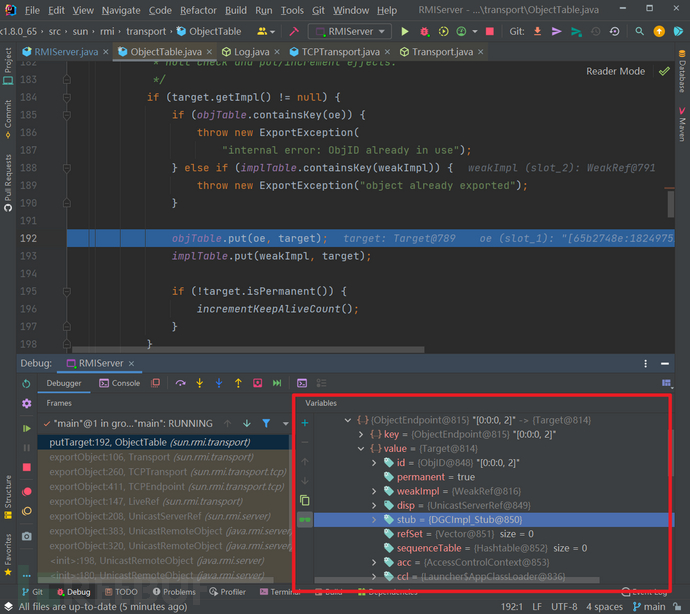Toggle Project tool window on left
Viewport: 690px width, 614px height.
click(x=8, y=66)
